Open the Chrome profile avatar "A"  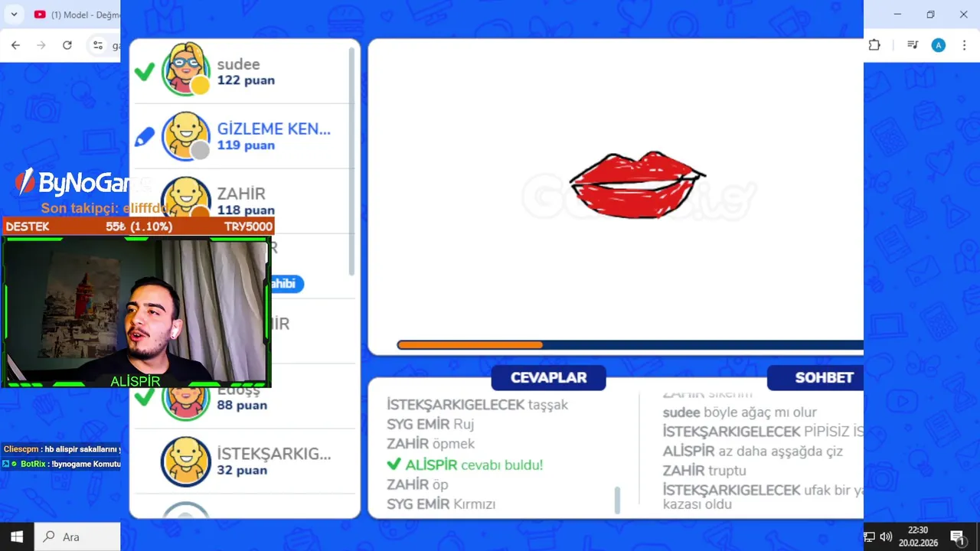[938, 45]
